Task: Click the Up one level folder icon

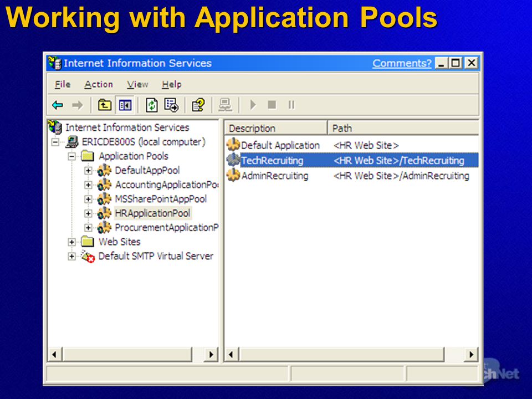Action: [x=105, y=105]
